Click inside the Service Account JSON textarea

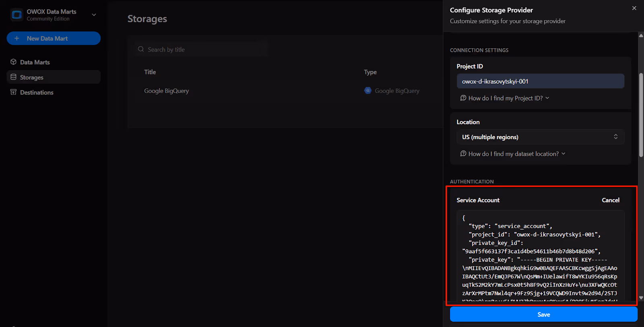541,256
